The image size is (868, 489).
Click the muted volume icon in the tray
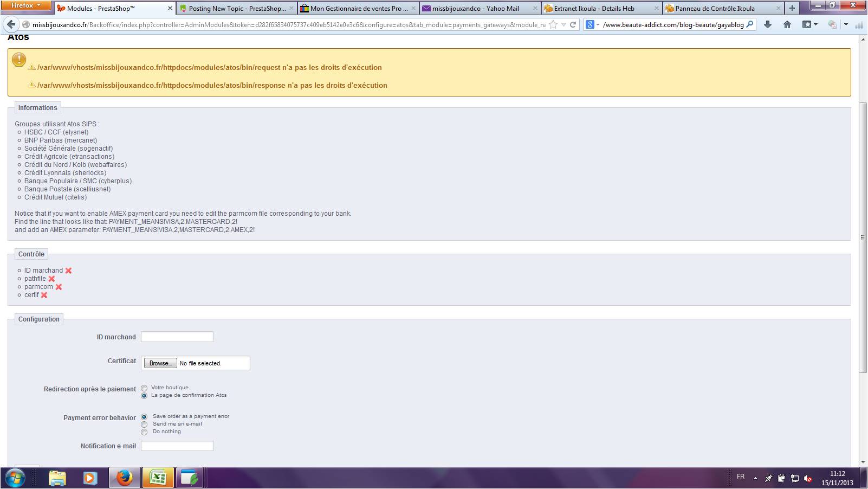(x=808, y=478)
